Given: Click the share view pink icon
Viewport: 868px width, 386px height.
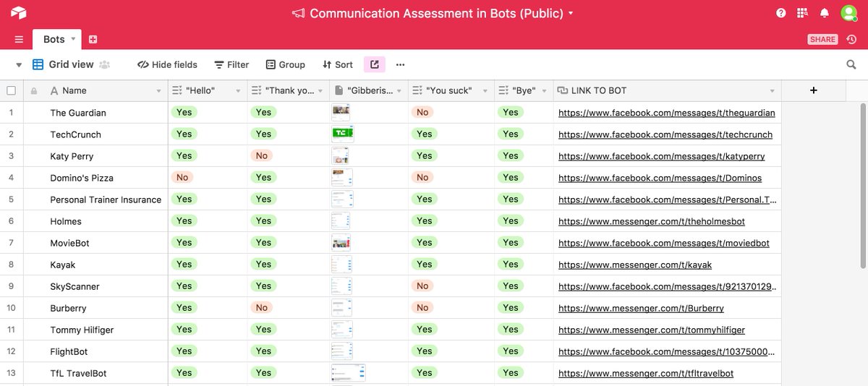Looking at the screenshot, I should click(x=374, y=64).
